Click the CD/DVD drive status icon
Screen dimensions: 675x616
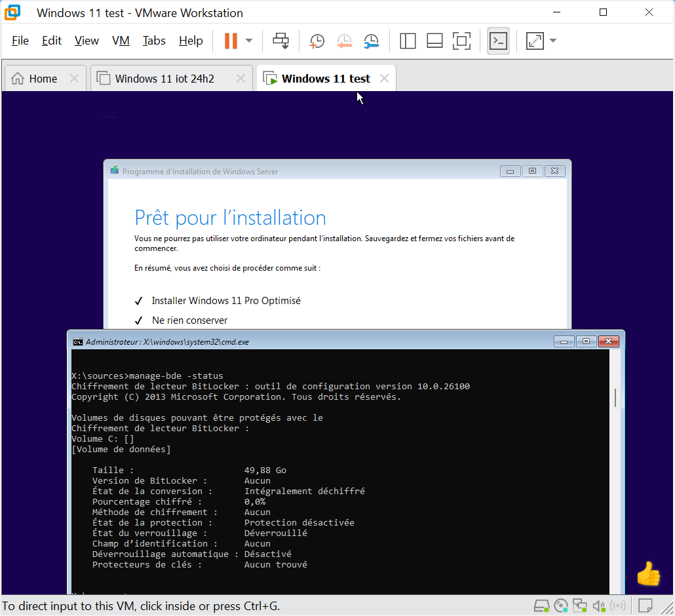[x=561, y=606]
